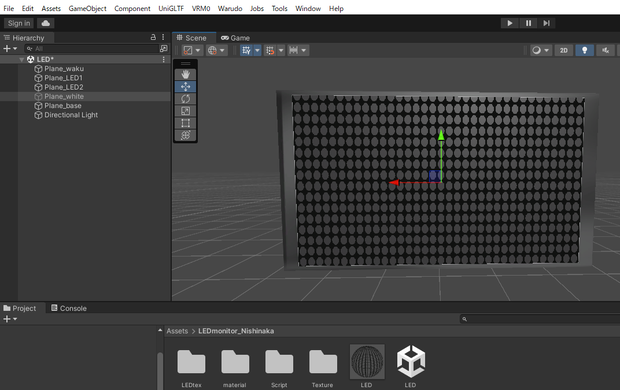Click the Sign in button
The image size is (620, 390).
pyautogui.click(x=19, y=23)
